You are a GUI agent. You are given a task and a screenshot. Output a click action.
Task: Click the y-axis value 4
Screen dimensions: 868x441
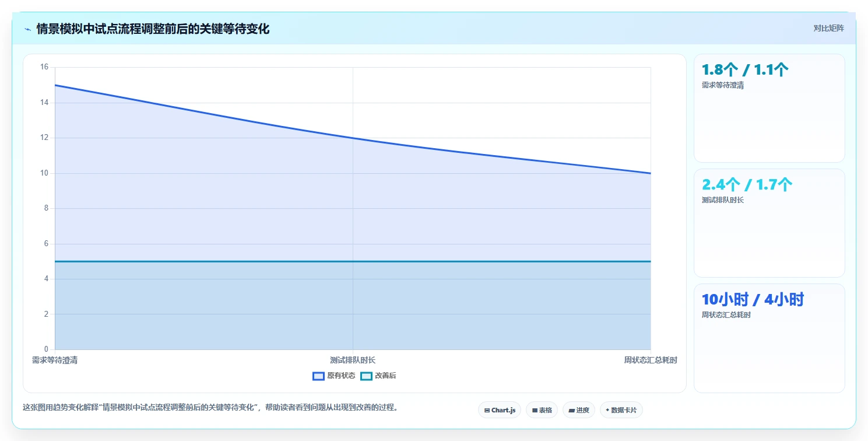point(47,279)
